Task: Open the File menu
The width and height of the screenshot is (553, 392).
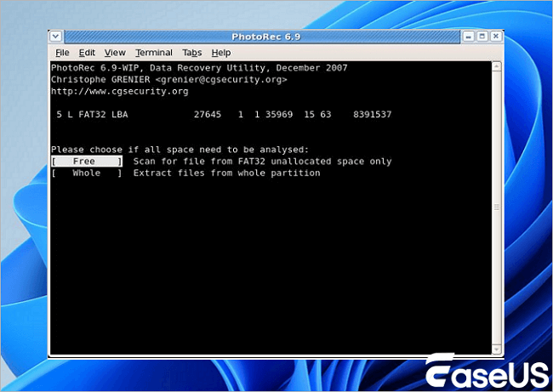Action: click(62, 53)
